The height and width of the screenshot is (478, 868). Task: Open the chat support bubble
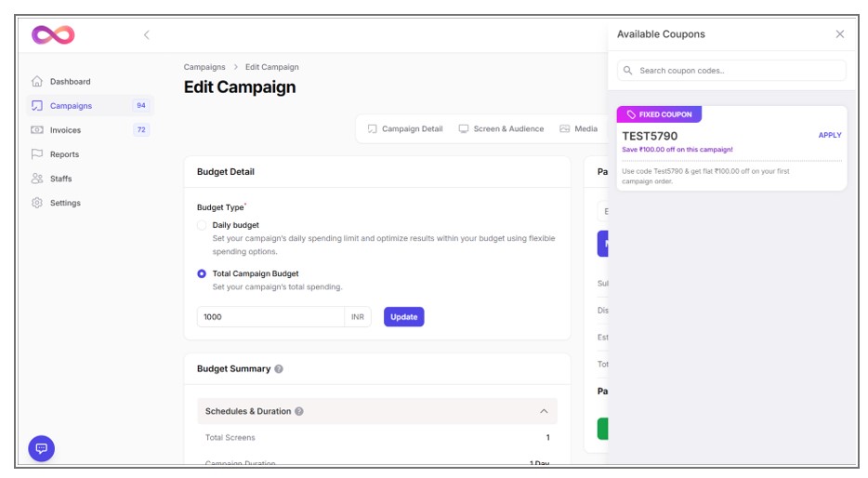click(41, 448)
